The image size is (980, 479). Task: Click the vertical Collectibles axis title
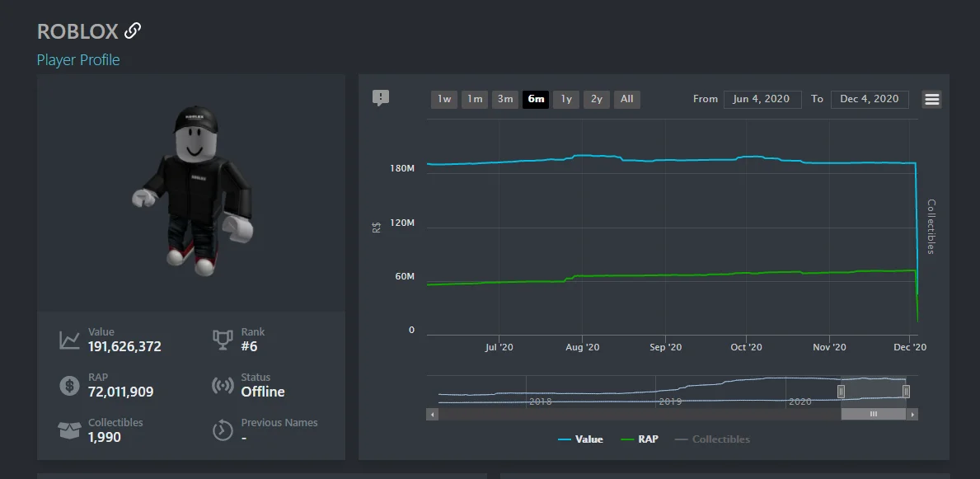click(x=931, y=227)
